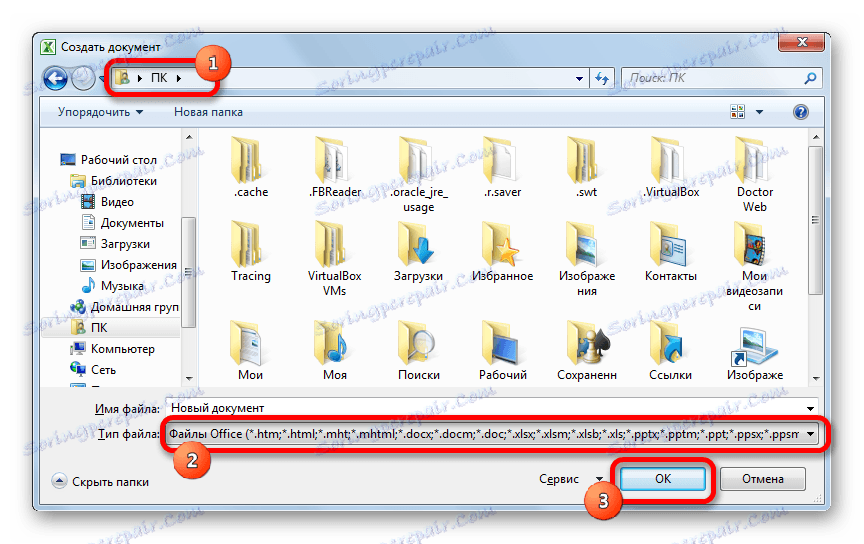This screenshot has width=864, height=544.
Task: Select the Мои видеозаписи folder
Action: pos(754,266)
